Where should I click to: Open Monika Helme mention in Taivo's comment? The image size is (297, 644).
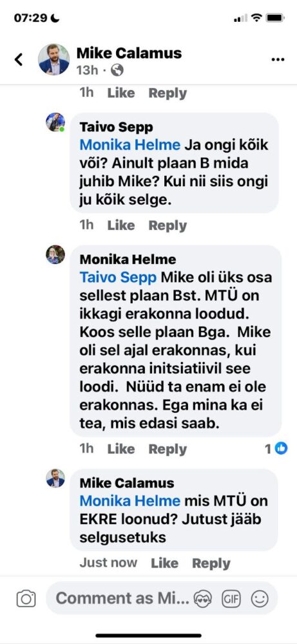(x=129, y=145)
